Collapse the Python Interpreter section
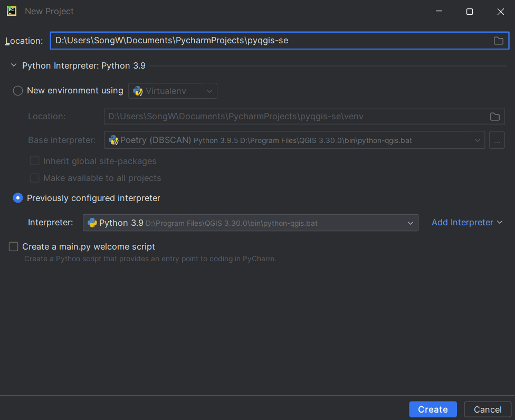 pos(14,65)
